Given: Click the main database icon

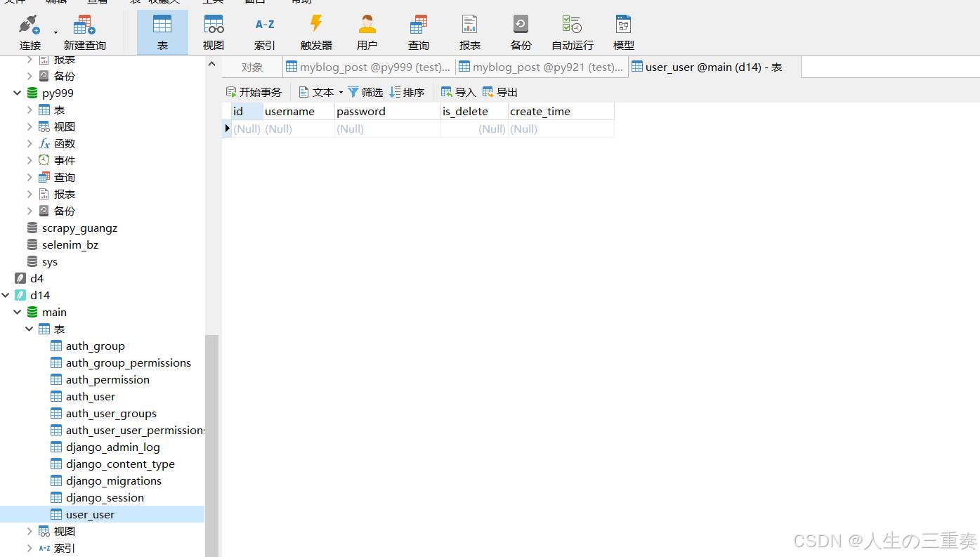Looking at the screenshot, I should click(32, 312).
